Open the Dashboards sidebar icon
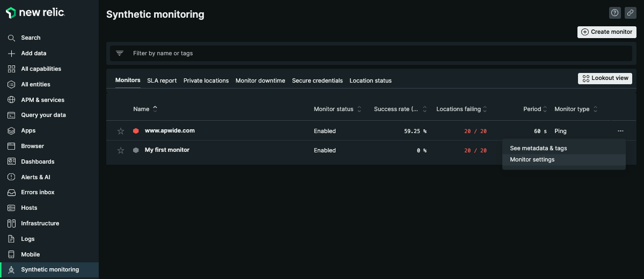This screenshot has height=279, width=644. pos(11,161)
